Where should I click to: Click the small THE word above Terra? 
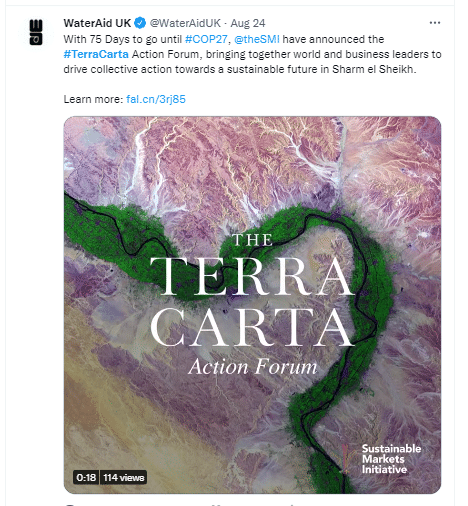[x=252, y=240]
